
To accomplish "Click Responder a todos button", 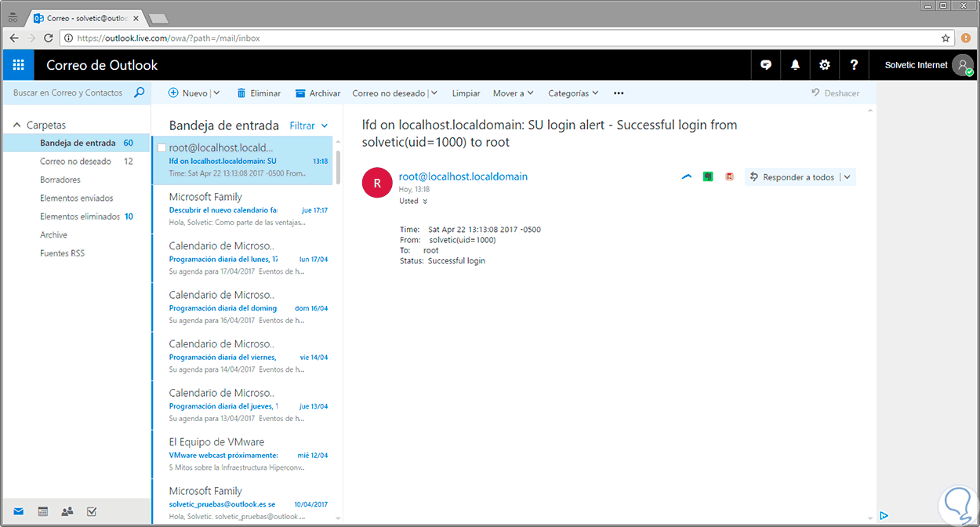I will click(x=792, y=177).
